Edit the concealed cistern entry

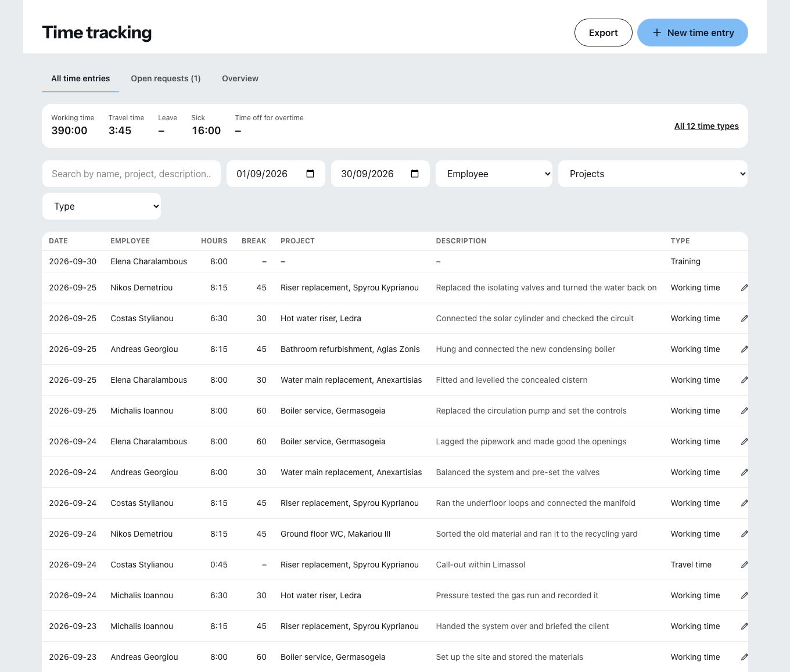(x=744, y=380)
